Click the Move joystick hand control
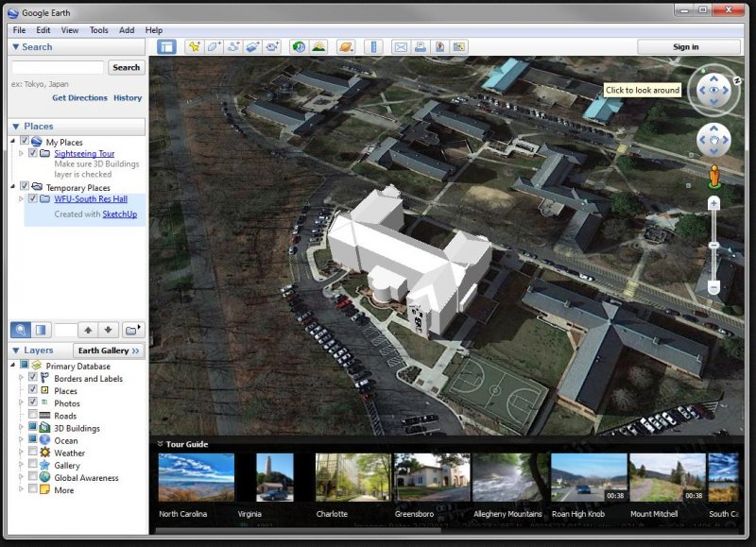 click(x=714, y=140)
